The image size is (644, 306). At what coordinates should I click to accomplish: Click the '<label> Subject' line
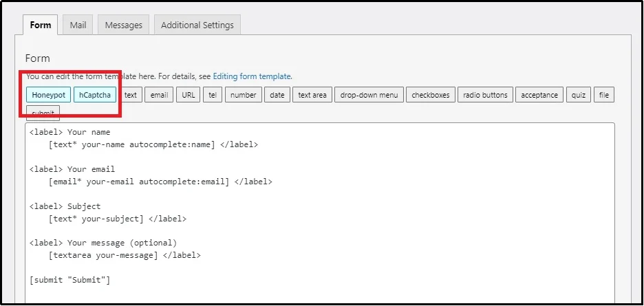(65, 206)
